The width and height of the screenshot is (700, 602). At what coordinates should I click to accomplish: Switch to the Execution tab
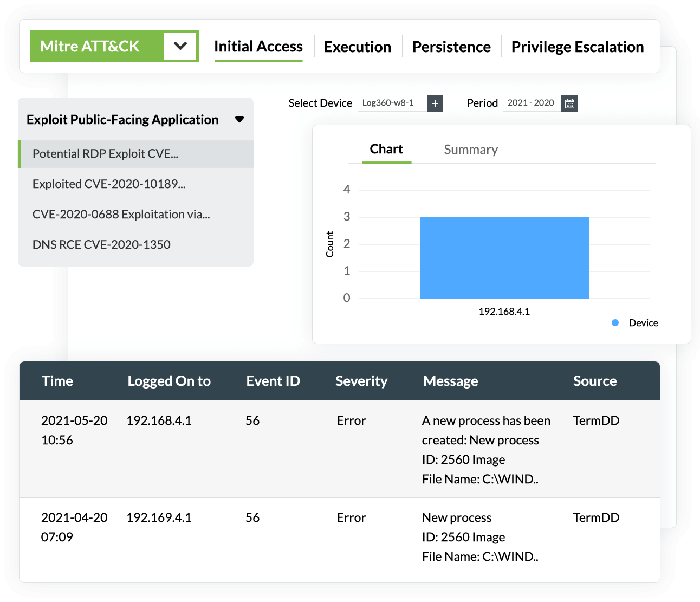click(x=357, y=47)
